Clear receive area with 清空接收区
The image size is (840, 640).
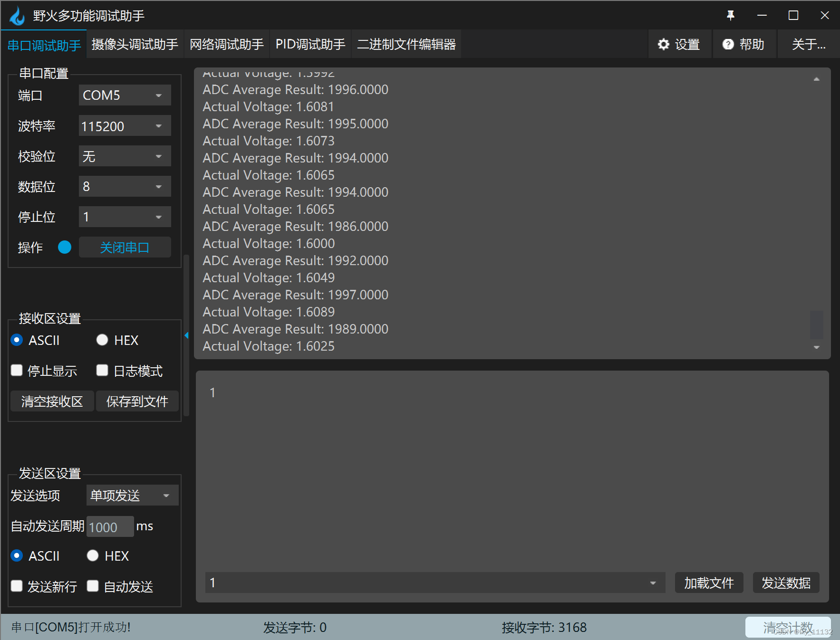click(52, 401)
